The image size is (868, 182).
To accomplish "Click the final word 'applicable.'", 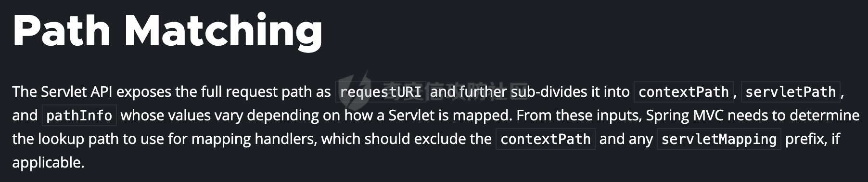I will coord(48,163).
